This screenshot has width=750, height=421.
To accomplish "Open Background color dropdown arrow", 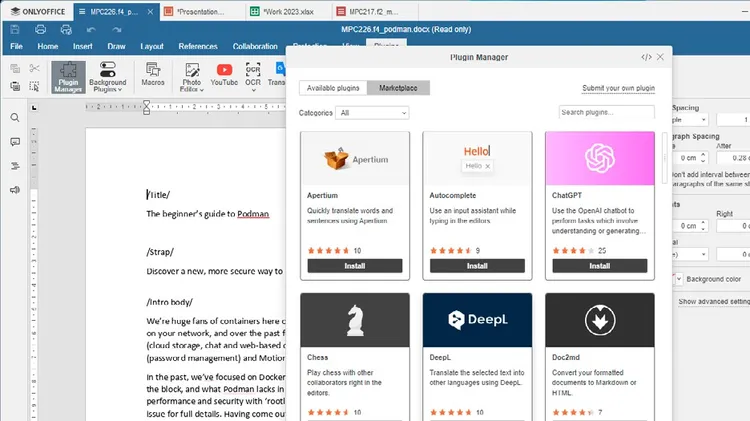I will click(x=679, y=279).
